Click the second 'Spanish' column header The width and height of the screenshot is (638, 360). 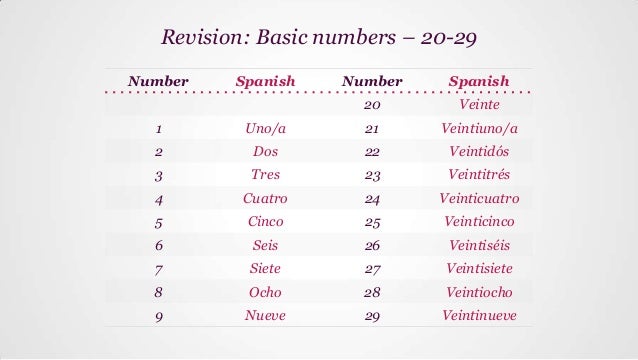pos(479,81)
